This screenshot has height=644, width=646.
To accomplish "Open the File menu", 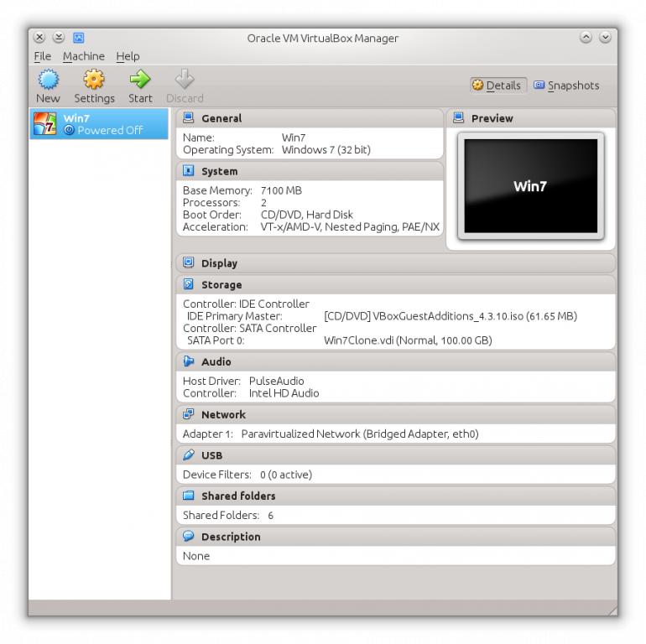I will [x=42, y=56].
